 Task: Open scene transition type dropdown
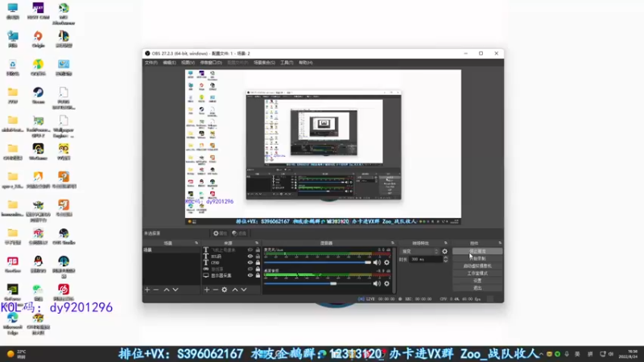pos(419,252)
